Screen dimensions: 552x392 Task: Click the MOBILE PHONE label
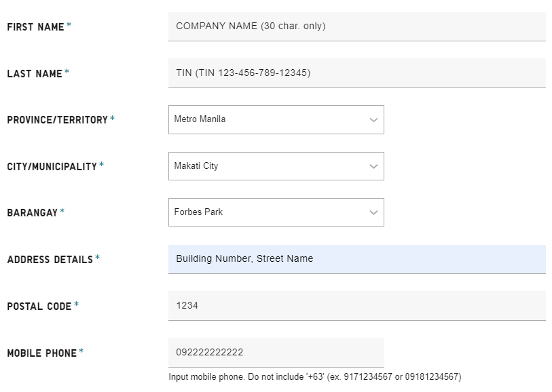[41, 353]
